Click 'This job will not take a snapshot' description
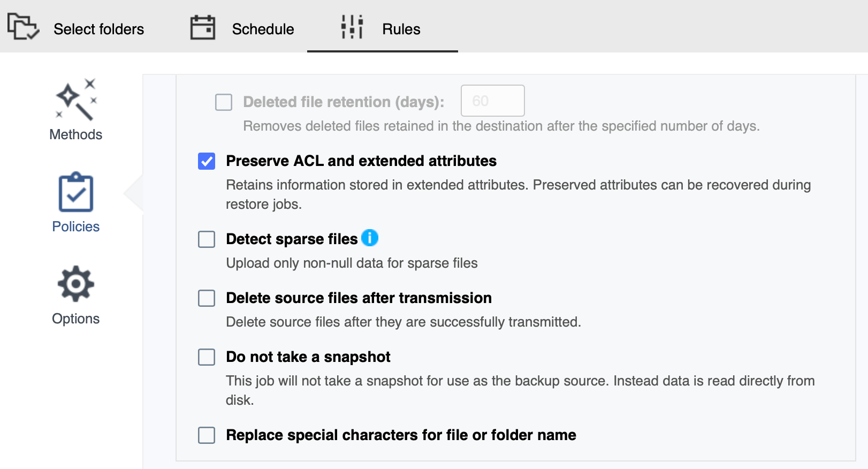 click(x=520, y=390)
